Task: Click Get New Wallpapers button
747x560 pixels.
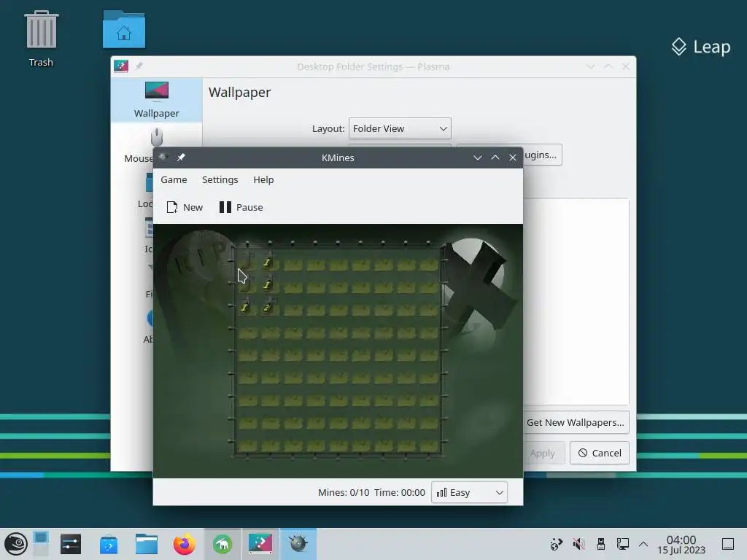Action: click(x=575, y=422)
